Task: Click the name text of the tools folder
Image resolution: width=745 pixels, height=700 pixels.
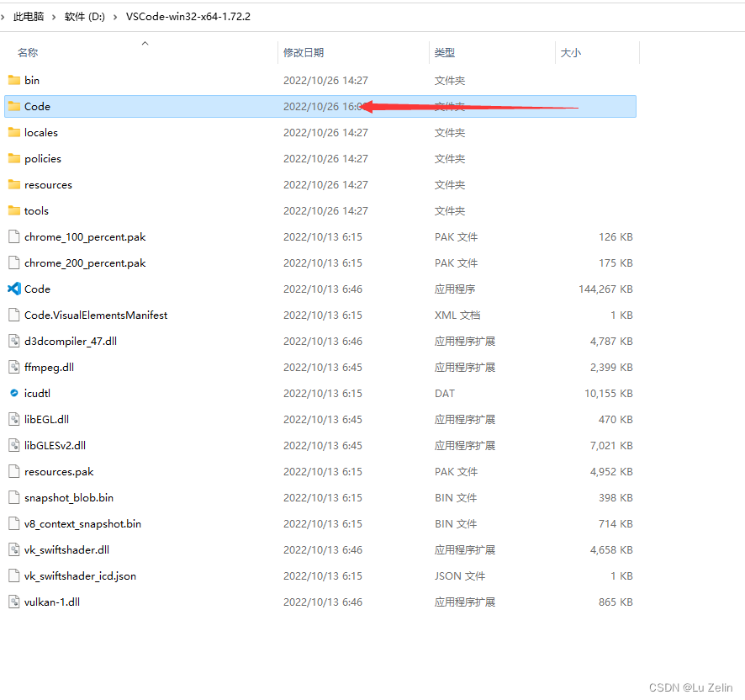Action: pos(37,210)
